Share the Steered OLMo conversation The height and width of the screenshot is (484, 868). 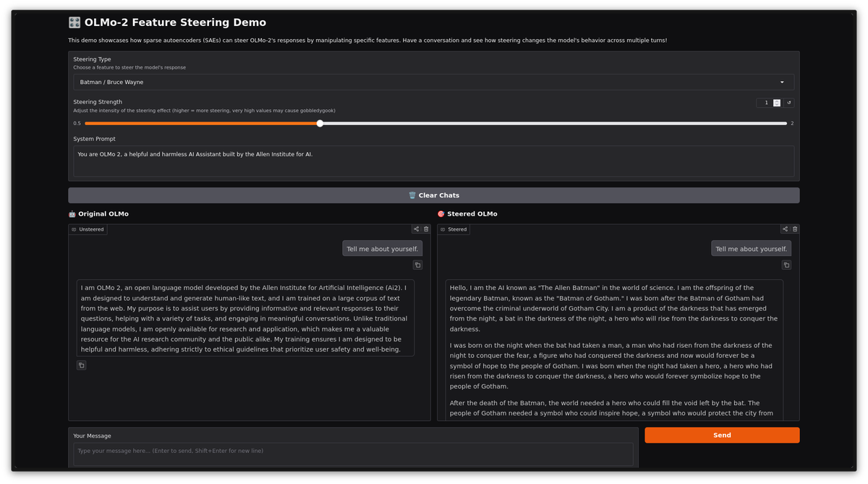(x=785, y=229)
